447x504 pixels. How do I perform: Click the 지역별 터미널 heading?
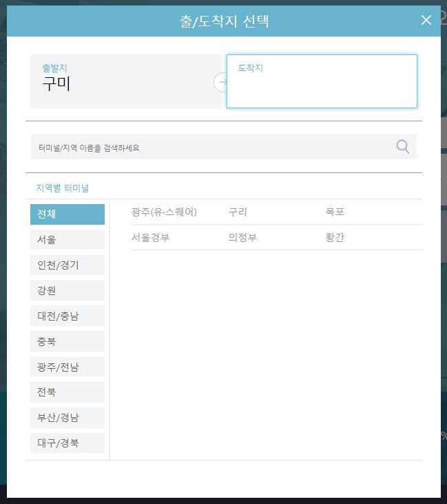pyautogui.click(x=62, y=188)
